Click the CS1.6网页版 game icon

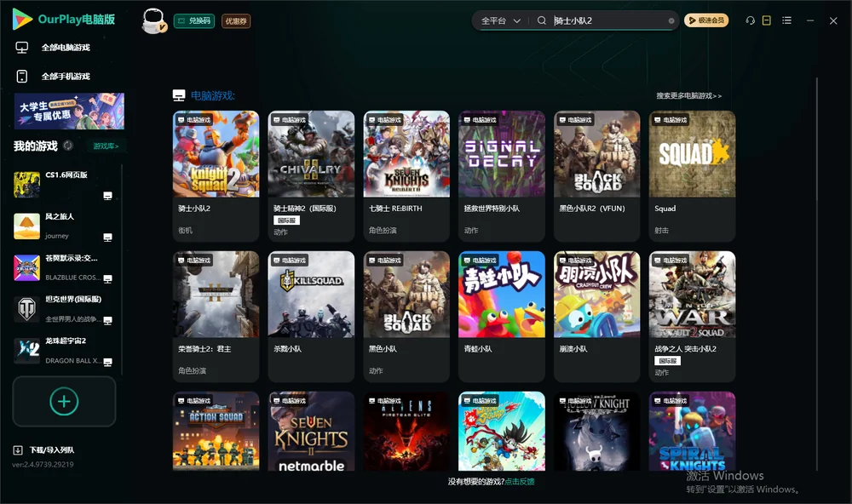tap(26, 185)
